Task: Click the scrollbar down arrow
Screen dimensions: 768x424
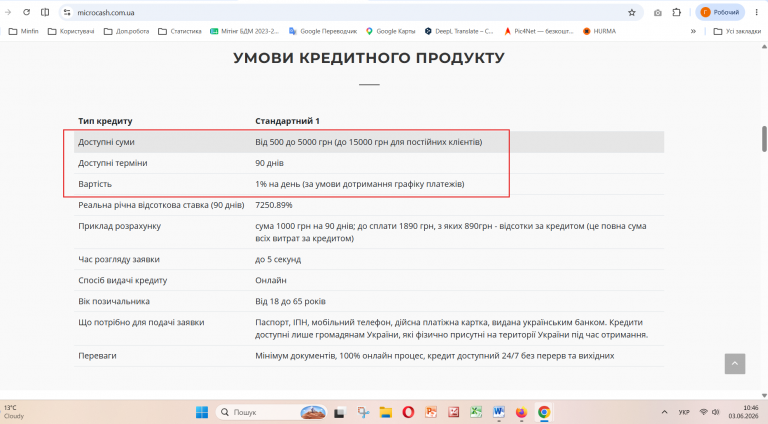Action: pyautogui.click(x=764, y=395)
